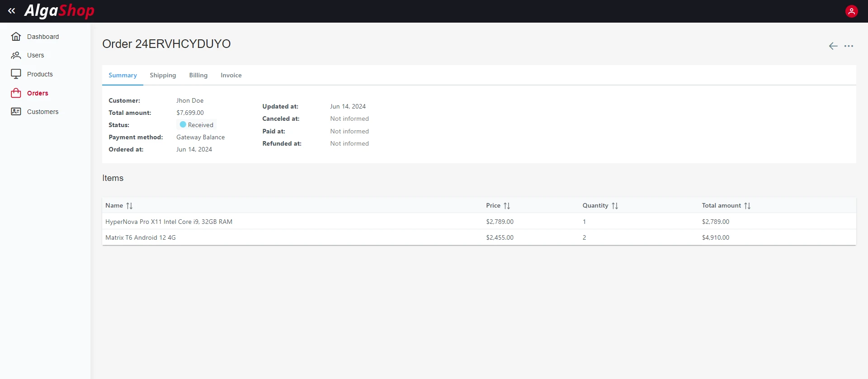
Task: Open the user profile avatar icon
Action: [x=851, y=11]
